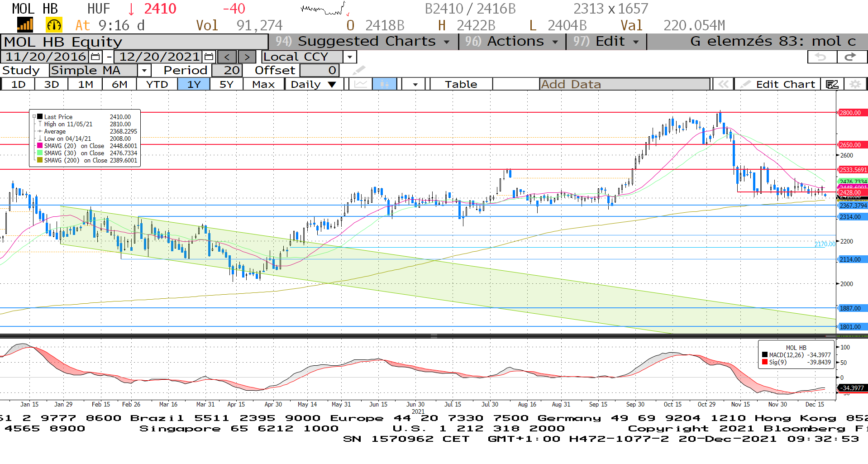Click the SMAVG (200) olive legend swatch
The width and height of the screenshot is (868, 464).
[40, 160]
